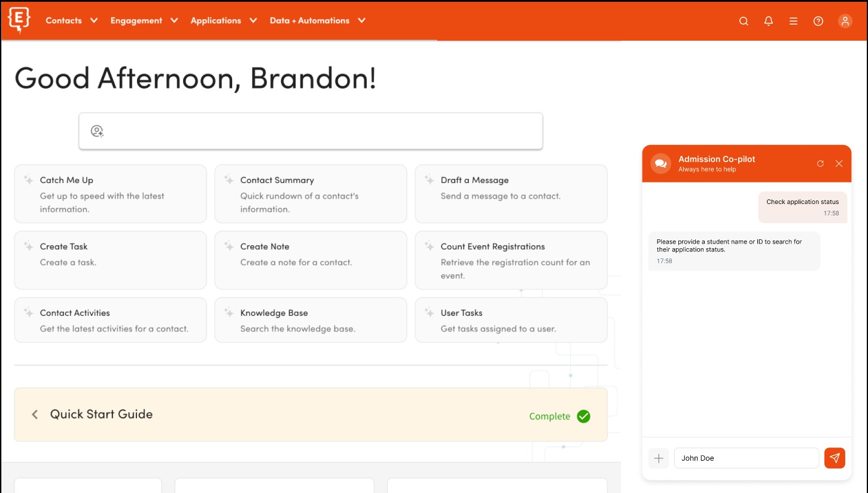Refresh the Admission Co-pilot chat
This screenshot has width=868, height=493.
[820, 163]
